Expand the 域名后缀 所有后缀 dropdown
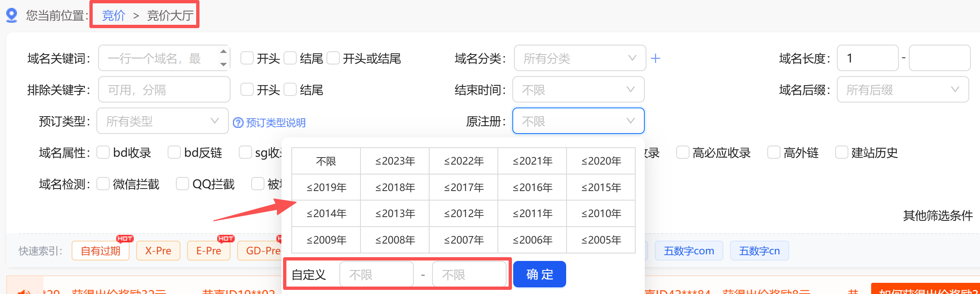980x294 pixels. [903, 89]
